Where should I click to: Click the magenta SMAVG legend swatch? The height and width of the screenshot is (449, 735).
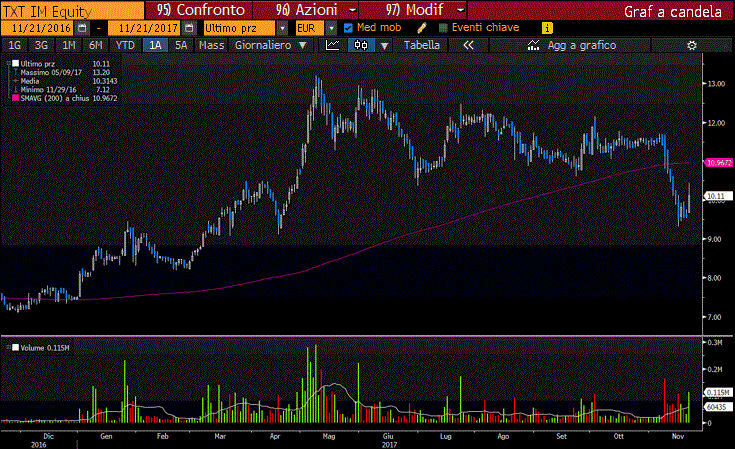(14, 99)
